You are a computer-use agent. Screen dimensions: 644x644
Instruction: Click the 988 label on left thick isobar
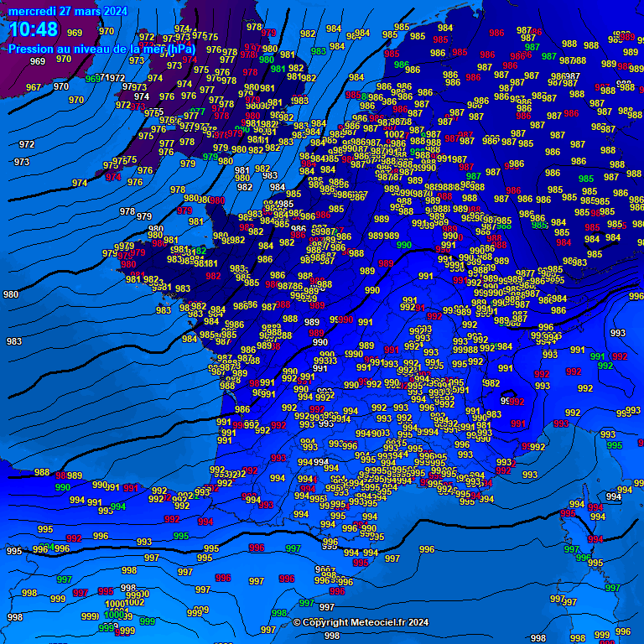point(42,473)
